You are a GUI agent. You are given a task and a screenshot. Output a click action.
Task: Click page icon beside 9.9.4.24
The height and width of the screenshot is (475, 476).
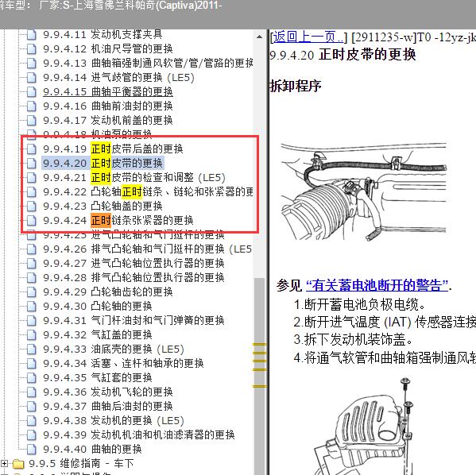32,220
